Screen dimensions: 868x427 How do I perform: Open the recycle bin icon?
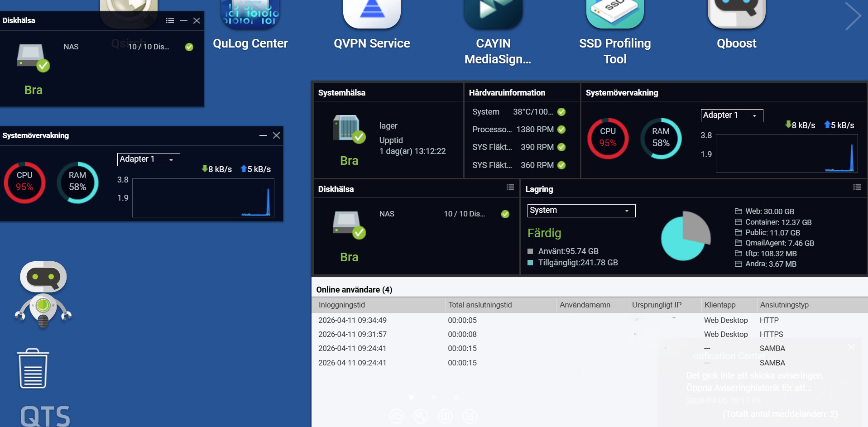33,369
